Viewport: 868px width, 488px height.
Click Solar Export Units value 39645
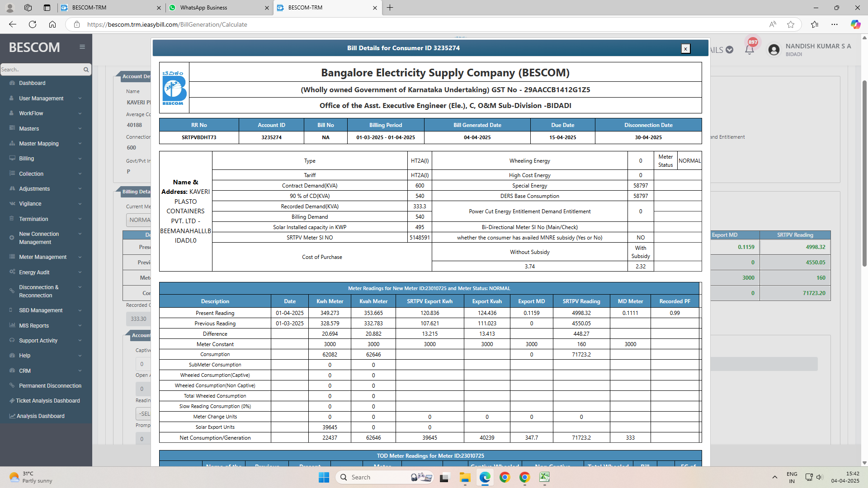point(330,427)
